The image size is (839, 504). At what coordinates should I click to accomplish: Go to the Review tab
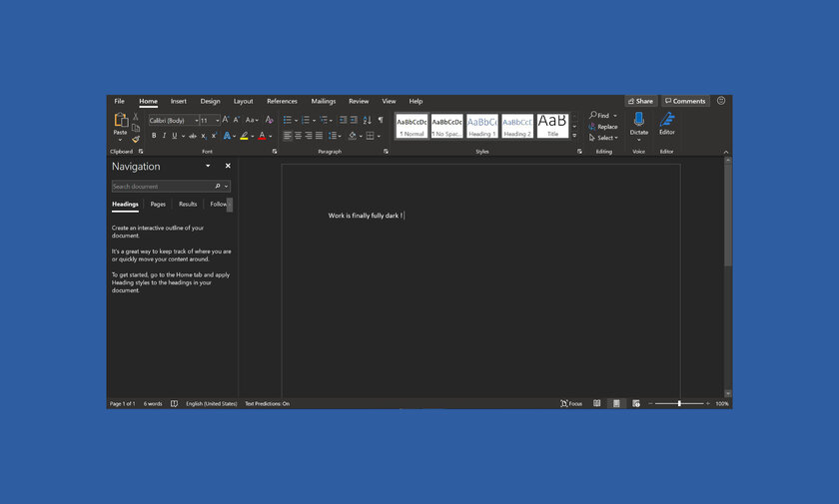pyautogui.click(x=359, y=101)
